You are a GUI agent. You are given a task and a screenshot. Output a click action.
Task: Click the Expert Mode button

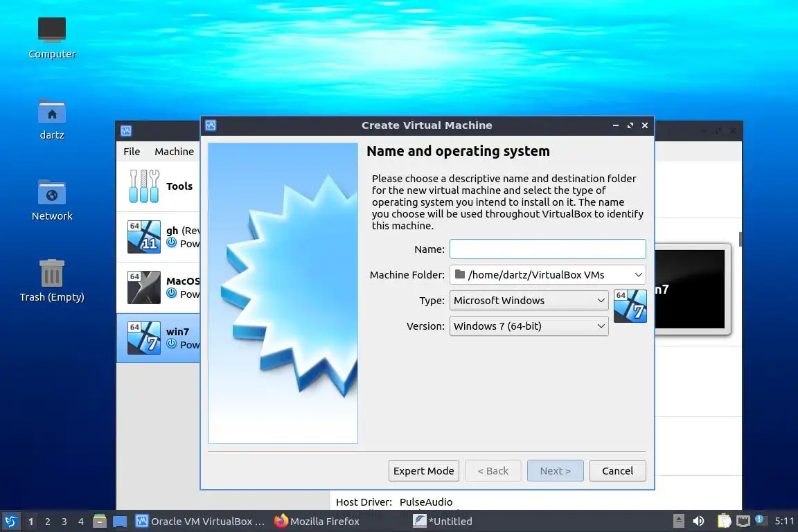[x=423, y=471]
